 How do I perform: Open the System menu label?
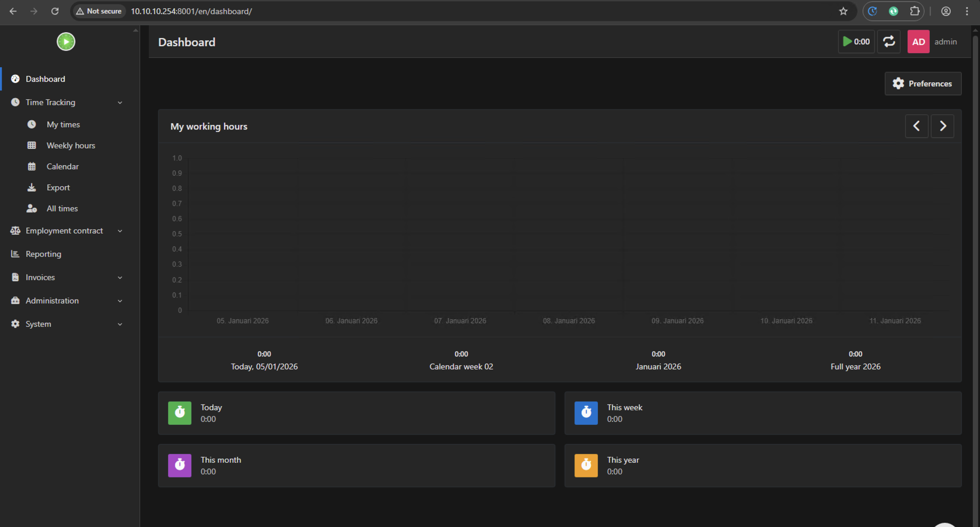(x=38, y=324)
